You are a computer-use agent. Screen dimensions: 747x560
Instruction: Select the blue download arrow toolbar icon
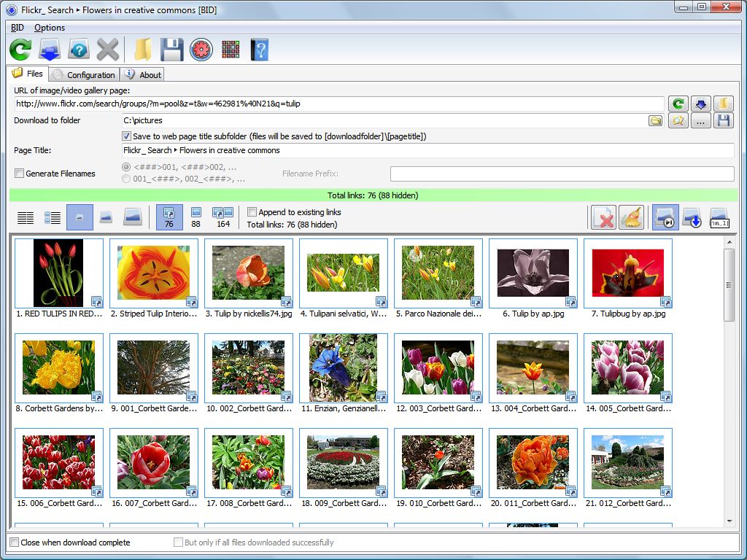[49, 50]
